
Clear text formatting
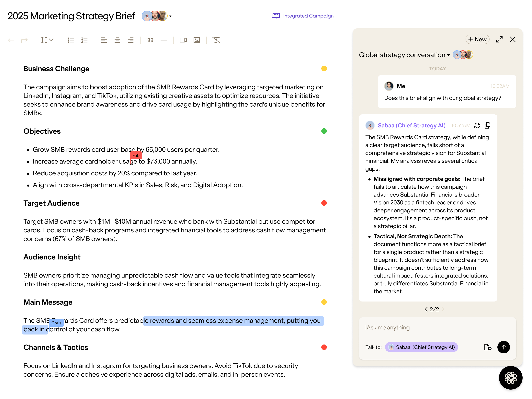click(216, 40)
